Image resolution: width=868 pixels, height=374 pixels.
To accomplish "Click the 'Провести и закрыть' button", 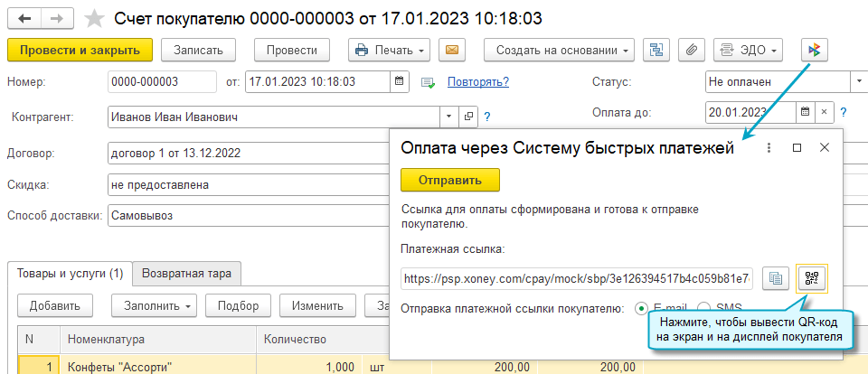I will (80, 50).
